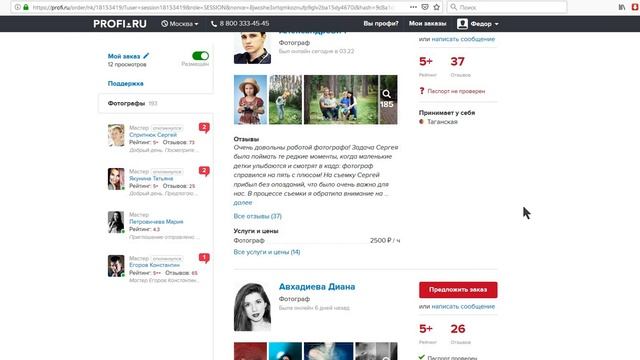The width and height of the screenshot is (640, 360).
Task: Click Якунина Татьяна avatar thumbnail
Action: pos(116,179)
